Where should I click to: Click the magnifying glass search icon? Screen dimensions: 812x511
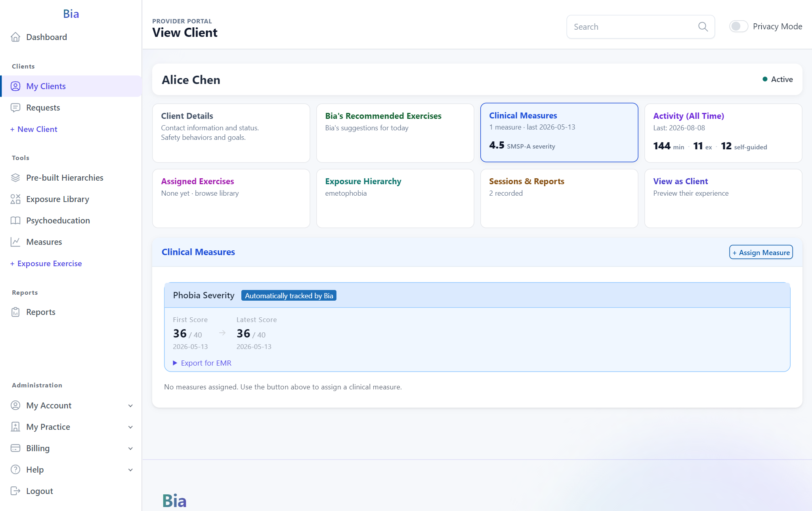point(703,27)
